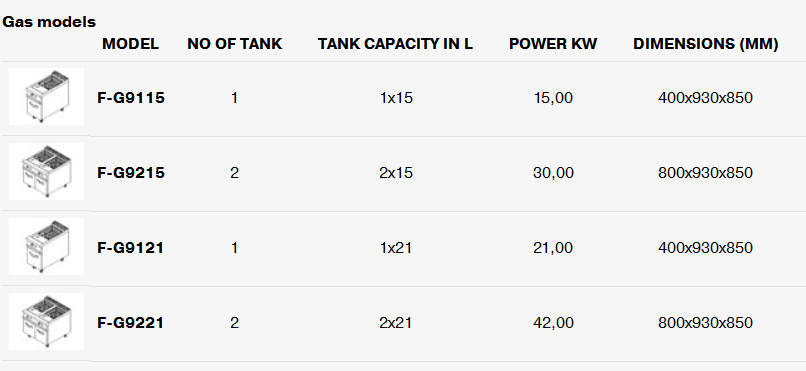Select the 1x21 tank capacity cell
806x371 pixels.
396,248
